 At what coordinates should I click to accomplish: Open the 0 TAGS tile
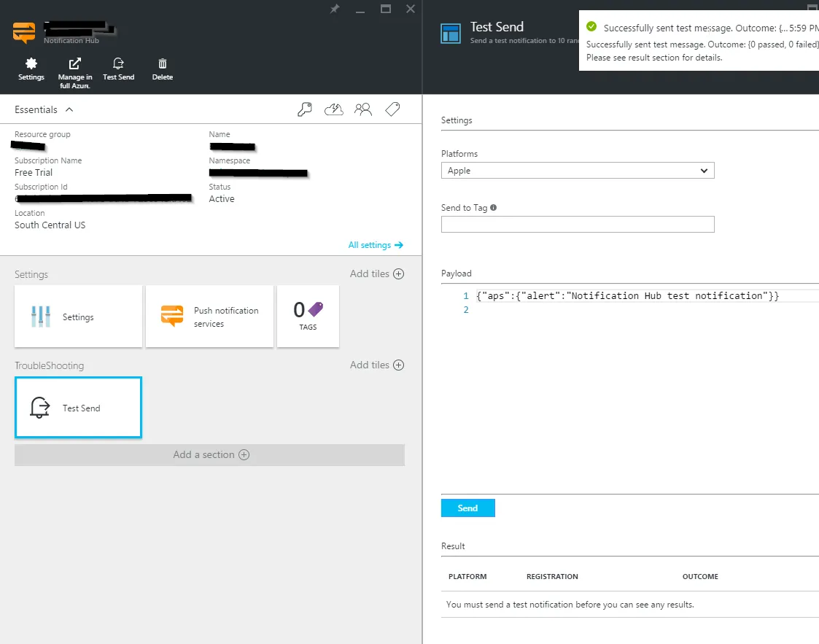click(308, 317)
